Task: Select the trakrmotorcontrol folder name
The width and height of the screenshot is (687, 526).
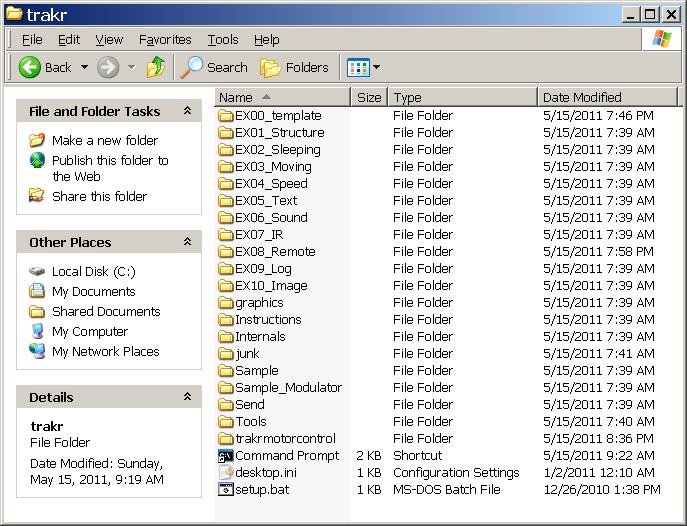Action: (x=285, y=438)
